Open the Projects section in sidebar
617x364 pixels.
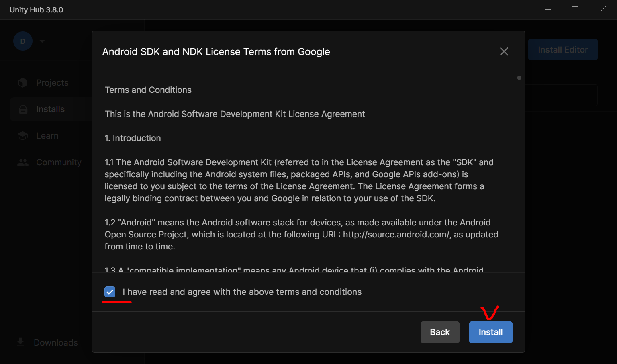52,83
